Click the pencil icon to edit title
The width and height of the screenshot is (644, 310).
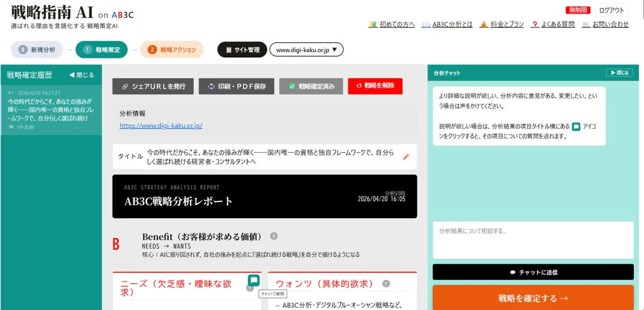(406, 157)
